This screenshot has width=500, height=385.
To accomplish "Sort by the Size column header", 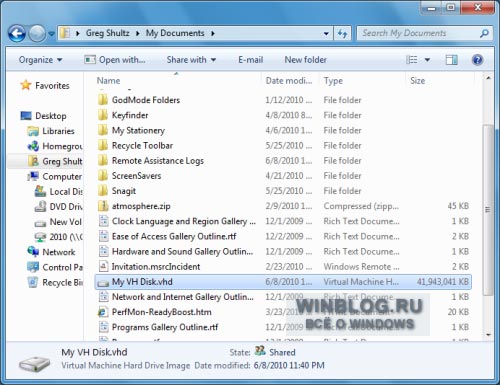I will (417, 81).
